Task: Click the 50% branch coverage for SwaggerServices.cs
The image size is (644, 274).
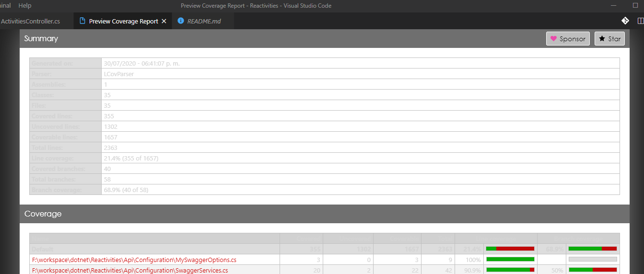Action: [556, 270]
